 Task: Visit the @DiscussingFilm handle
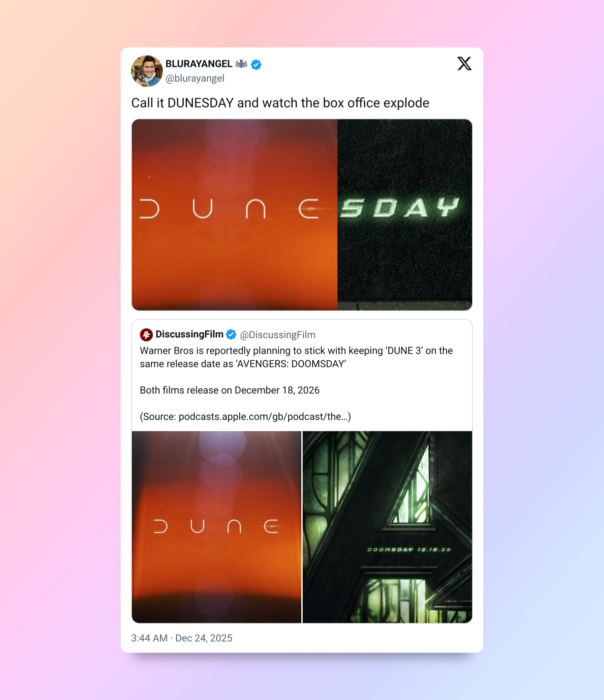tap(278, 335)
